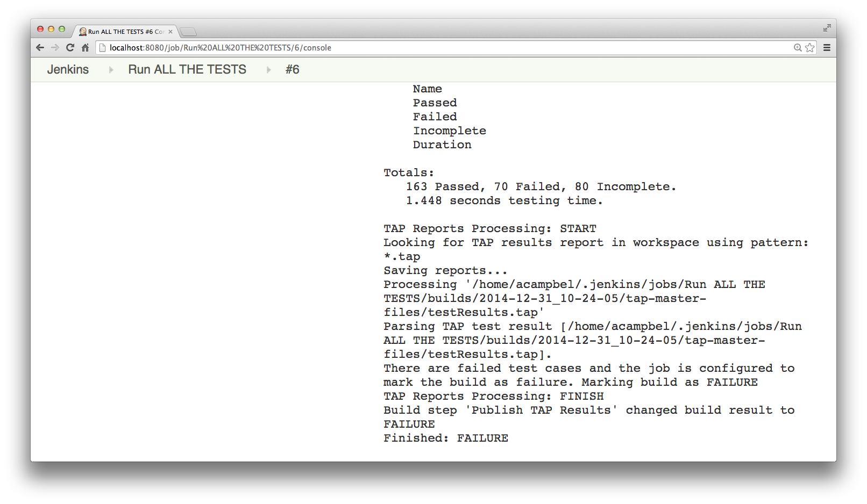Go back with the browser back arrow
This screenshot has width=867, height=504.
coord(40,48)
